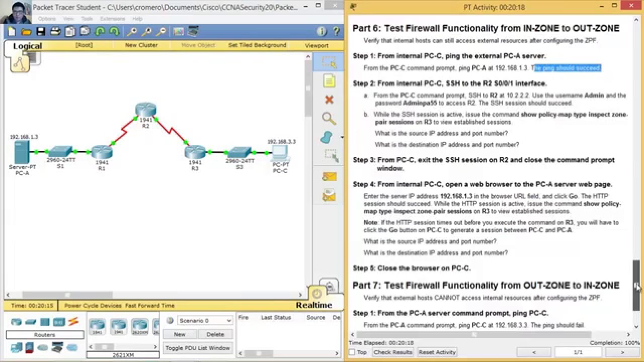Click router R2 on the workspace
This screenshot has height=362, width=644.
145,111
